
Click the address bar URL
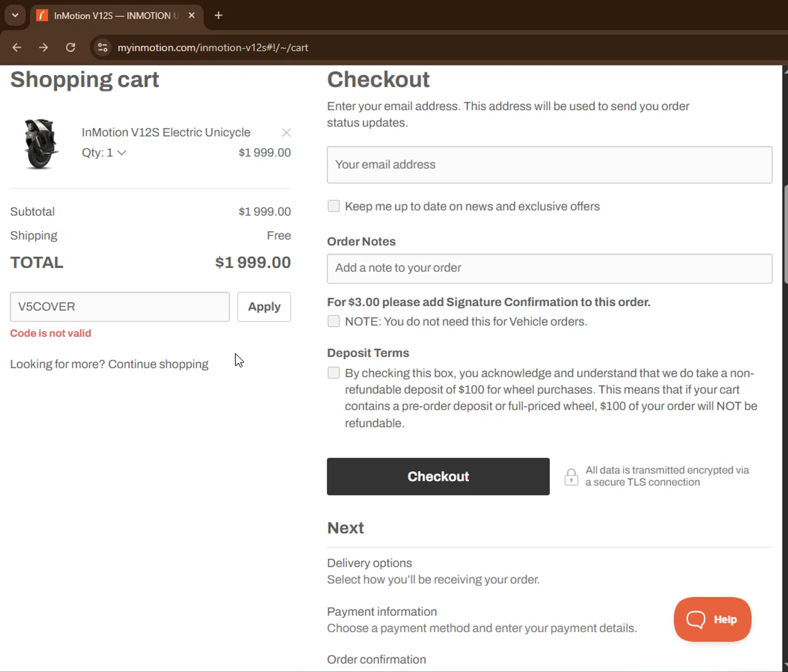pos(213,47)
